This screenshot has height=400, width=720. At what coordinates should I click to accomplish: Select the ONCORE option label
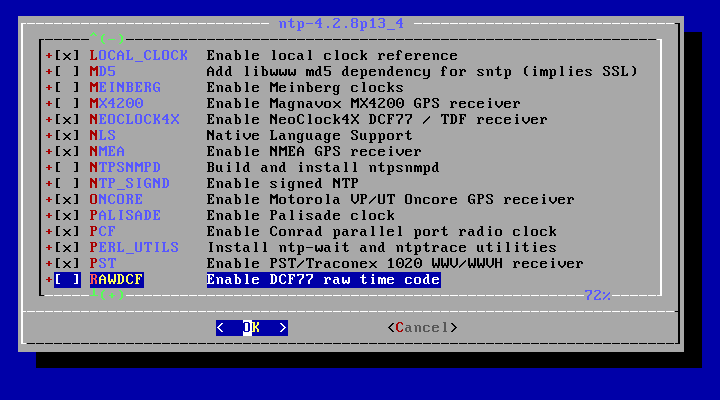(117, 200)
